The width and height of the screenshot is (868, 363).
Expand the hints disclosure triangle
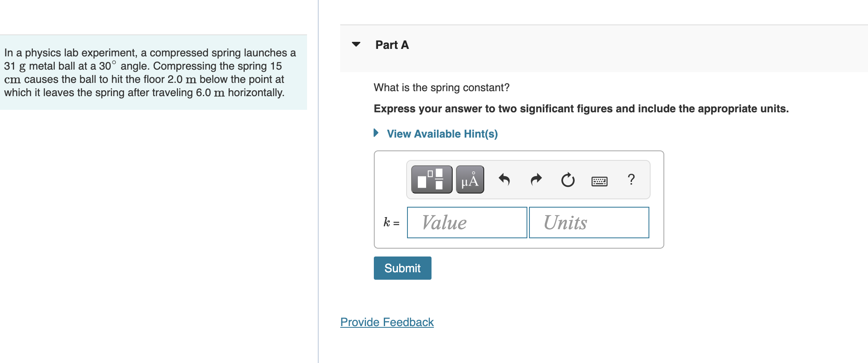pos(376,133)
